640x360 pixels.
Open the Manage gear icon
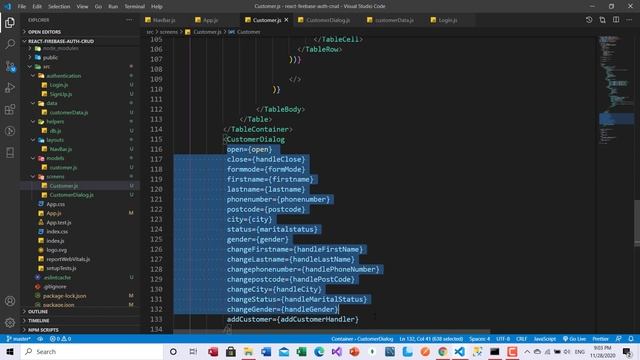click(x=10, y=323)
